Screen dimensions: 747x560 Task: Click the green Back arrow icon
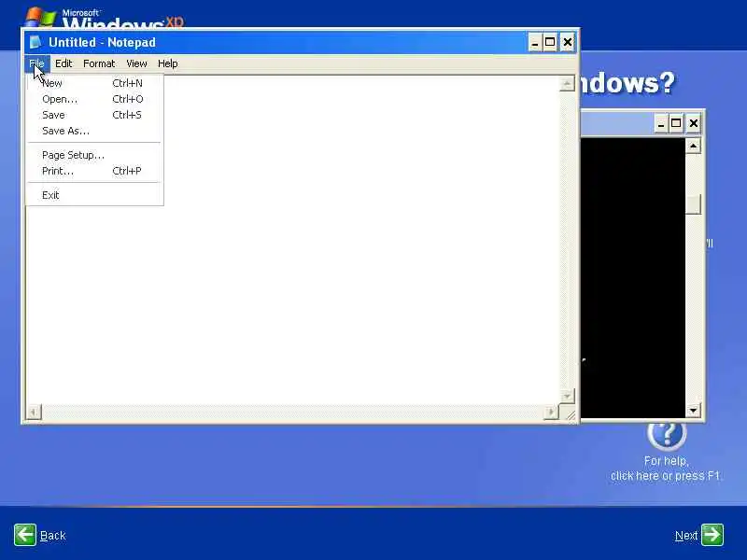click(25, 535)
